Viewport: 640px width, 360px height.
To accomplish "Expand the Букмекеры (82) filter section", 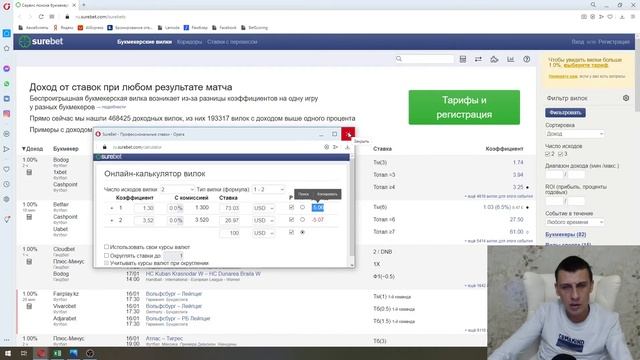I will pyautogui.click(x=565, y=234).
